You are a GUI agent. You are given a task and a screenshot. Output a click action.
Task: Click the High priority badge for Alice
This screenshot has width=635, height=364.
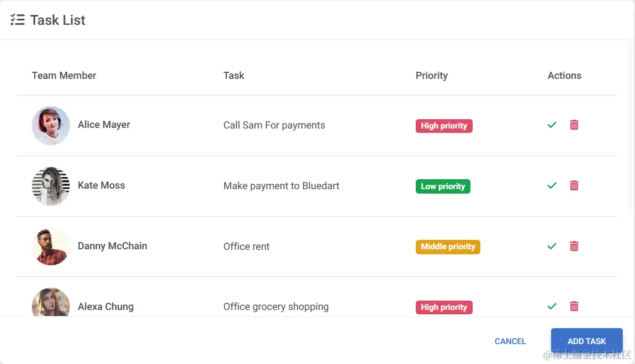click(x=444, y=126)
